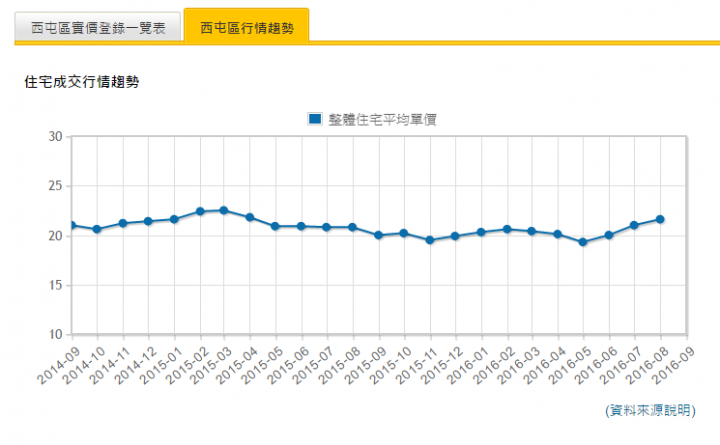This screenshot has width=720, height=445.
Task: Select the 2015-02 data point
Action: pos(200,211)
